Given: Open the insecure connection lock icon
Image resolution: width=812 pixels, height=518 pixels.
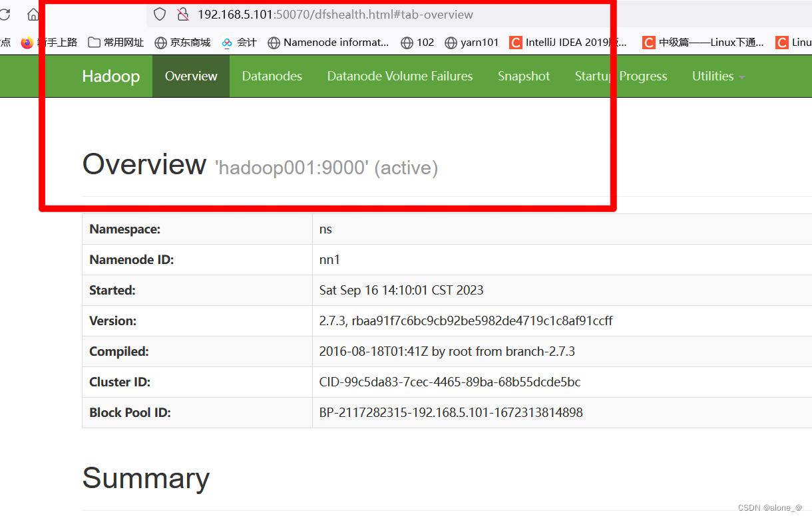Looking at the screenshot, I should tap(183, 14).
